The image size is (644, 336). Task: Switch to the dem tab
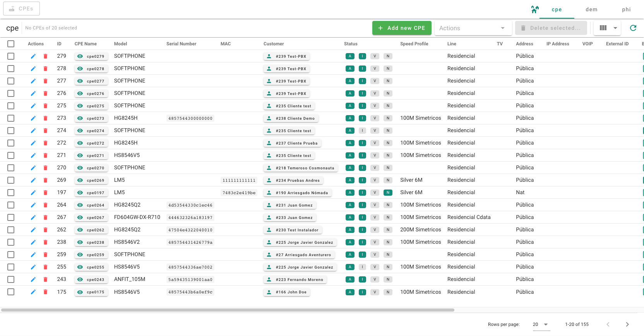coord(591,9)
